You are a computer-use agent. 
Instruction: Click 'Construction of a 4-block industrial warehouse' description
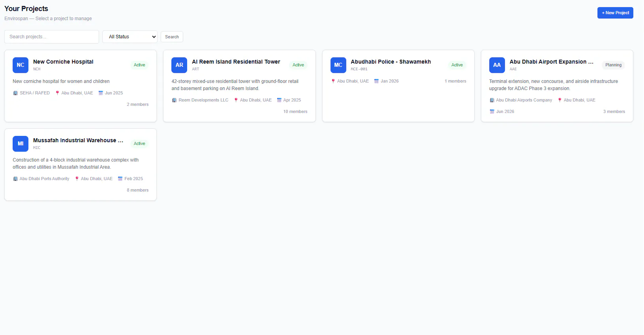(76, 164)
